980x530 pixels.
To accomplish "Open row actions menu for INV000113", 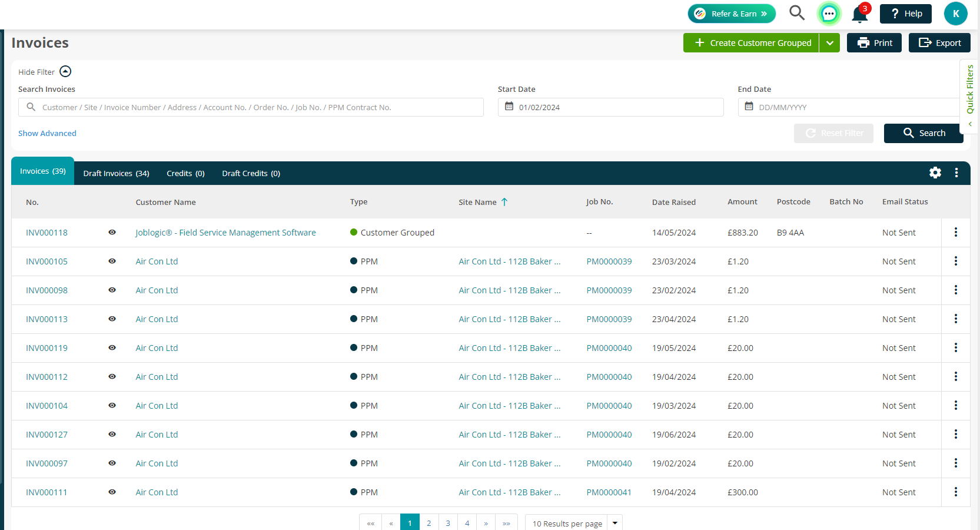I will tap(956, 319).
